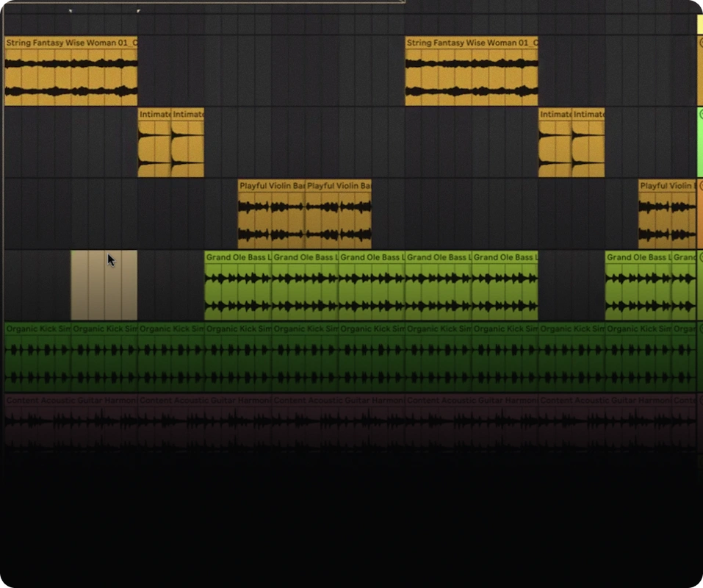Select the first Playful Violin Bar clip
The height and width of the screenshot is (588, 703).
coord(272,214)
